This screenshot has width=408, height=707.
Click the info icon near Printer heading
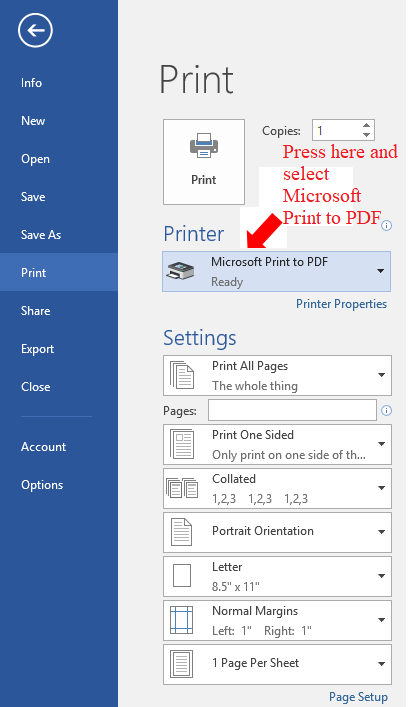click(x=386, y=225)
